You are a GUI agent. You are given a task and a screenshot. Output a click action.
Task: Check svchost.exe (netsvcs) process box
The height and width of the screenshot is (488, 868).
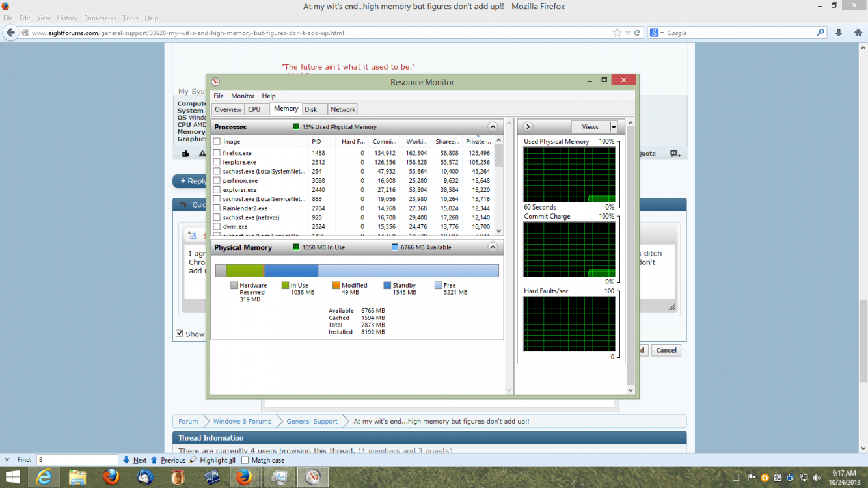217,217
